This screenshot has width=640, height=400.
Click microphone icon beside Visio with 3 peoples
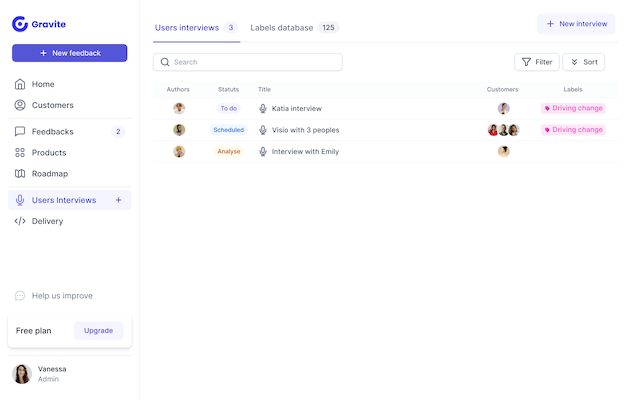pos(263,130)
